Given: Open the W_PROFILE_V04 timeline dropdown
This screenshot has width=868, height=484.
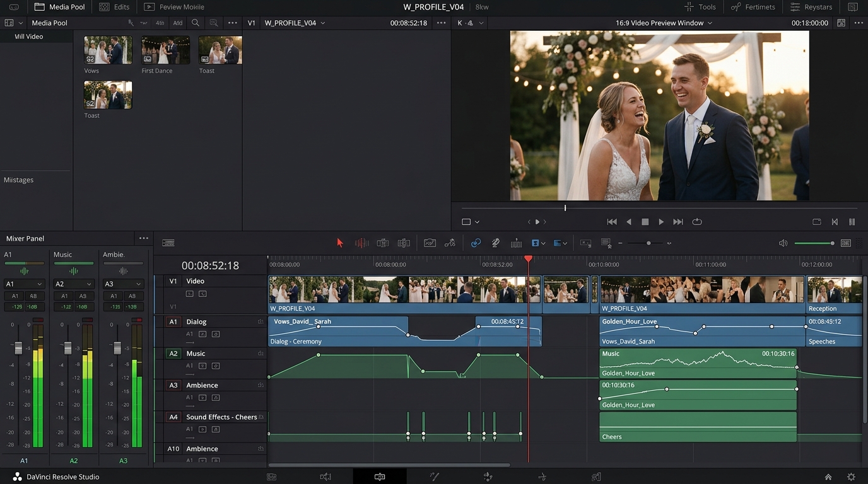Looking at the screenshot, I should click(x=295, y=23).
